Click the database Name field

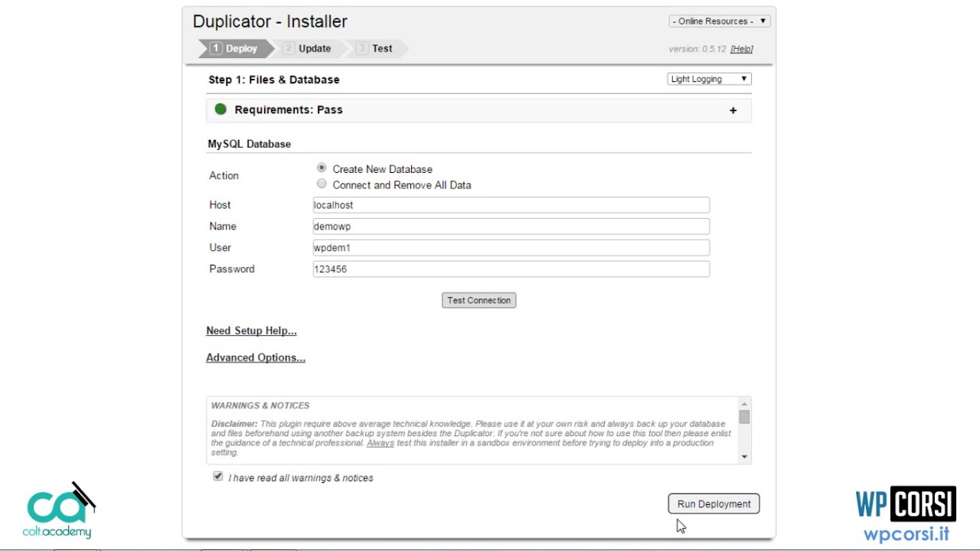pos(511,227)
